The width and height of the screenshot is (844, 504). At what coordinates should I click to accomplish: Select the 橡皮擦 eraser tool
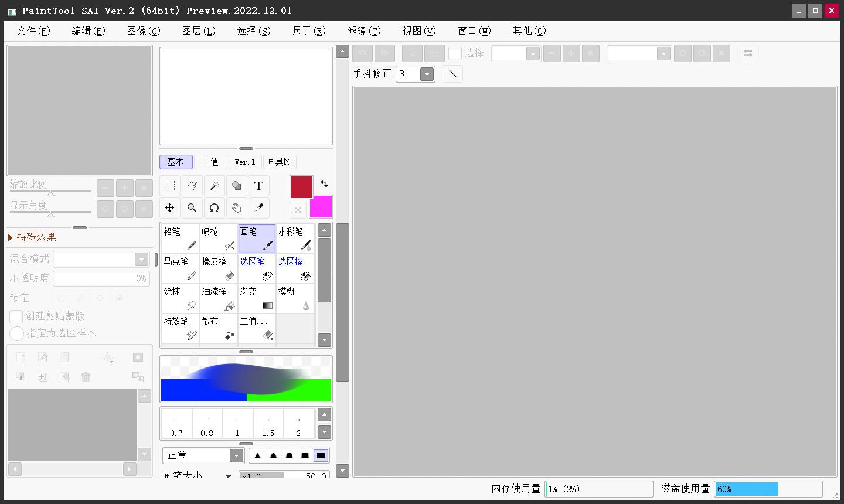(219, 269)
